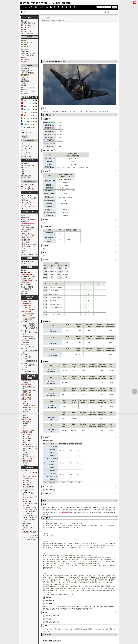Open the コントロールデバイス sidebar link
Viewport: 138px width, 644px height.
(27, 27)
